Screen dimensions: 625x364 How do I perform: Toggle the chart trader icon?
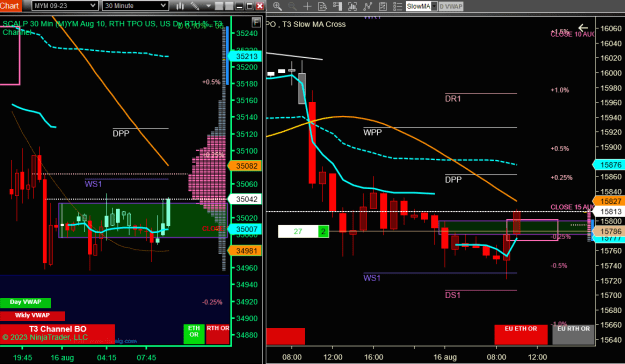coord(338,6)
